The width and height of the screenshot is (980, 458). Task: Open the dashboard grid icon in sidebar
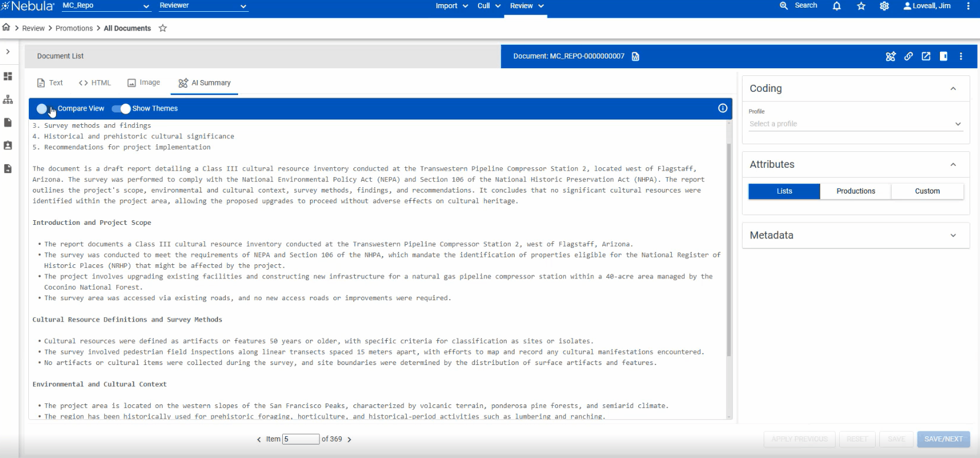[8, 77]
